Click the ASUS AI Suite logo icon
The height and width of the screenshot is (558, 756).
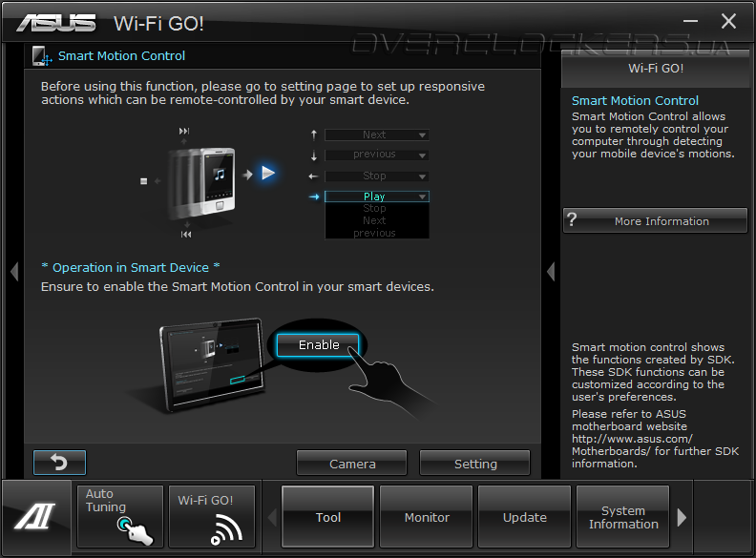click(35, 516)
